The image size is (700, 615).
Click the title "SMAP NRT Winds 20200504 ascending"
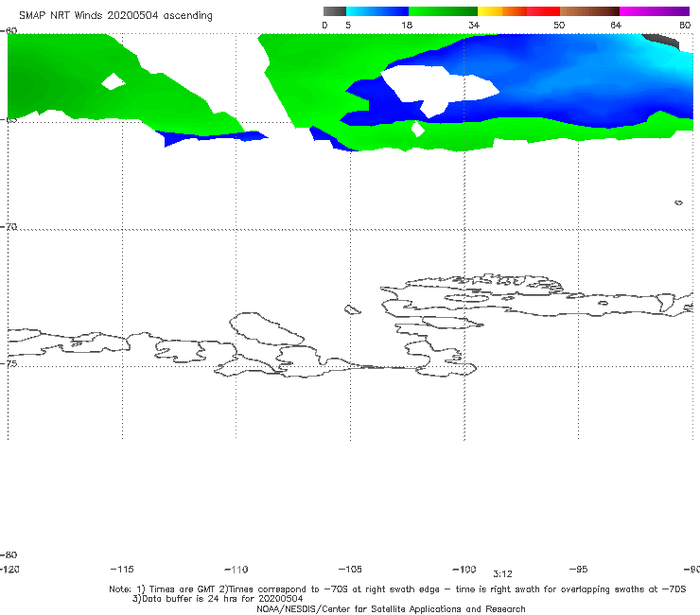click(x=115, y=15)
